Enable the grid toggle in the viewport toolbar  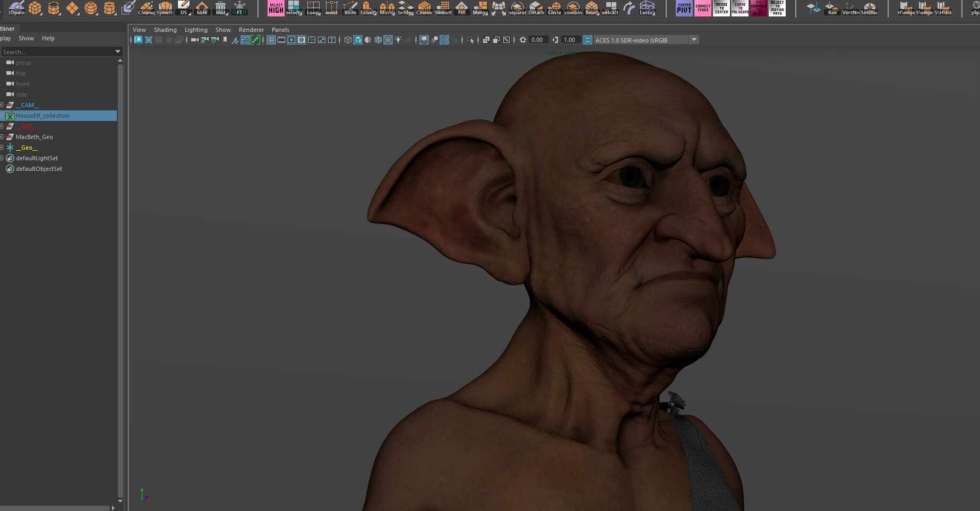click(271, 39)
